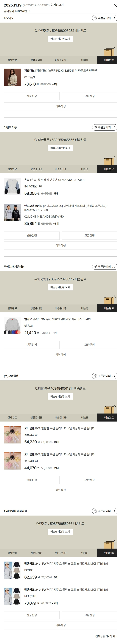Open delivery address pill for 주식회사 지온패션
Screen dimensions: 117x644
[104, 267]
